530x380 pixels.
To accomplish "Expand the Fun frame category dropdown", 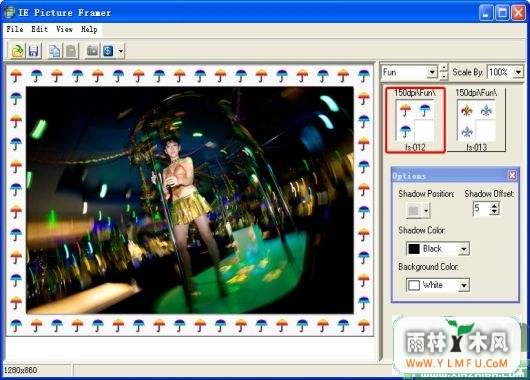I will (x=432, y=72).
